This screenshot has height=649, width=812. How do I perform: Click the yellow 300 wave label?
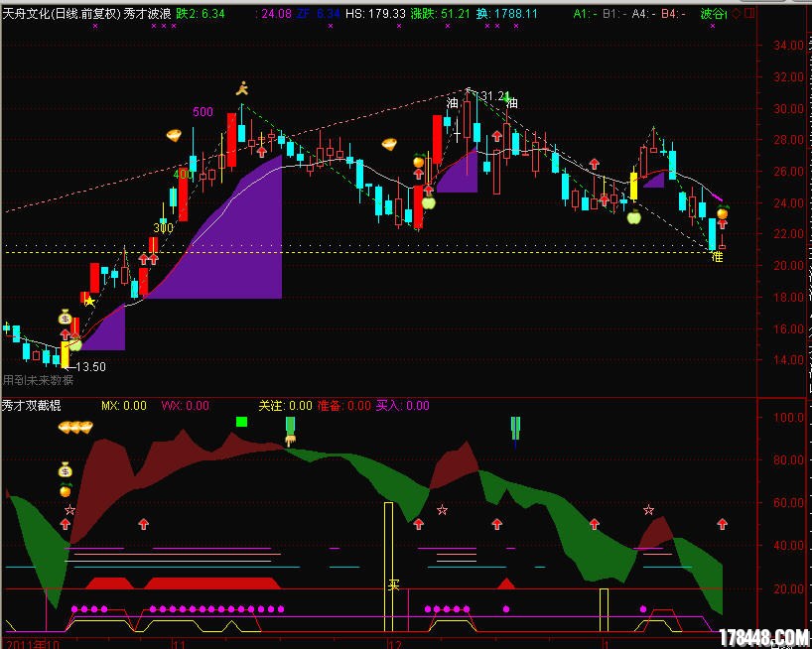[x=163, y=227]
